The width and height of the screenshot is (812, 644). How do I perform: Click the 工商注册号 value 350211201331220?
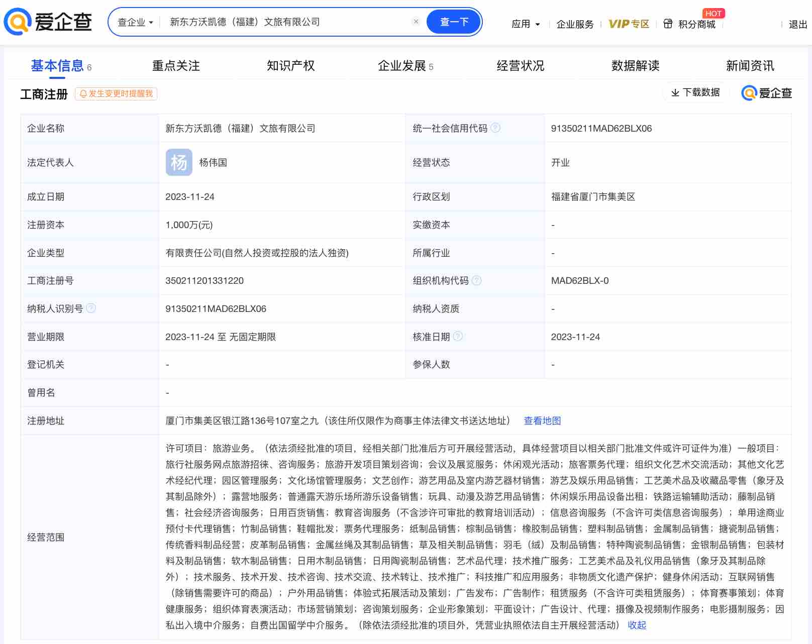coord(205,281)
